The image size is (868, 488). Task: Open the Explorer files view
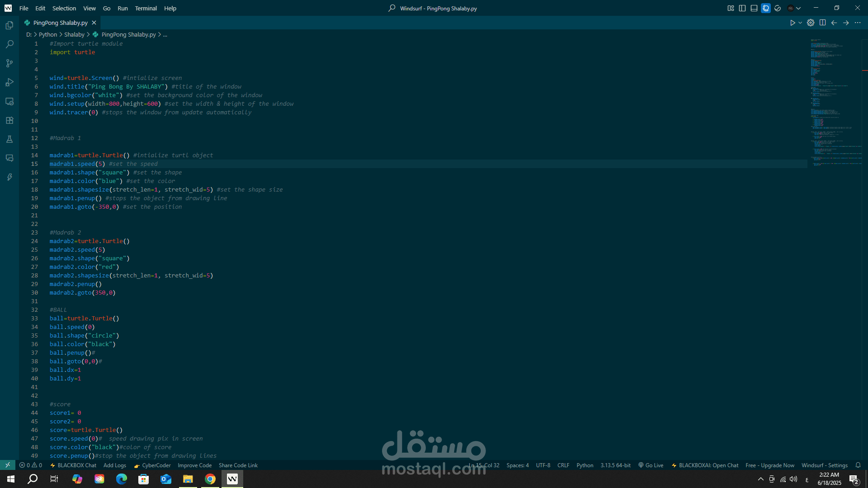9,25
